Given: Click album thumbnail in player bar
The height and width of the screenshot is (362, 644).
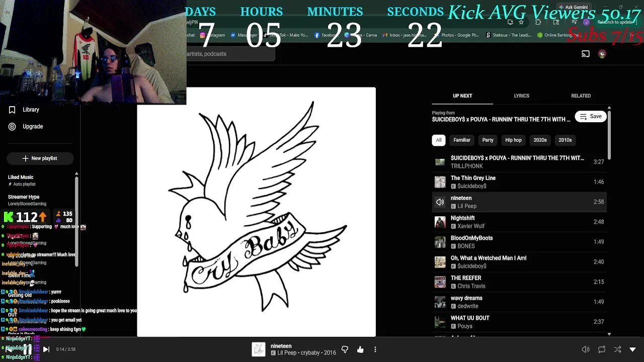Looking at the screenshot, I should 259,349.
